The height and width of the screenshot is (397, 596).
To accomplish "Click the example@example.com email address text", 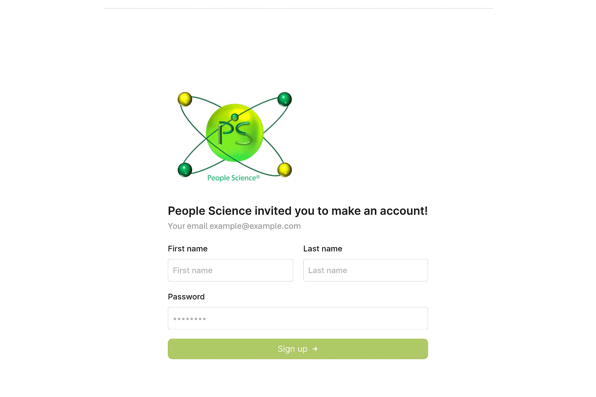I will (255, 226).
